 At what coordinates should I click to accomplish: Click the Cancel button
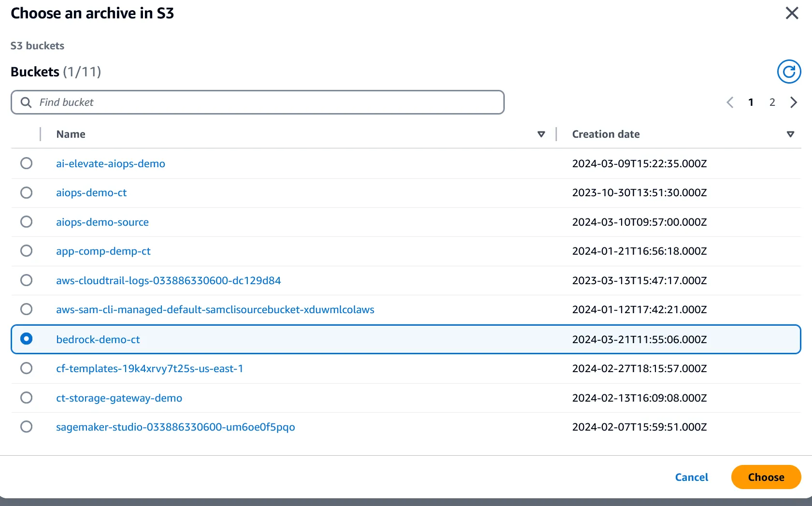[691, 477]
